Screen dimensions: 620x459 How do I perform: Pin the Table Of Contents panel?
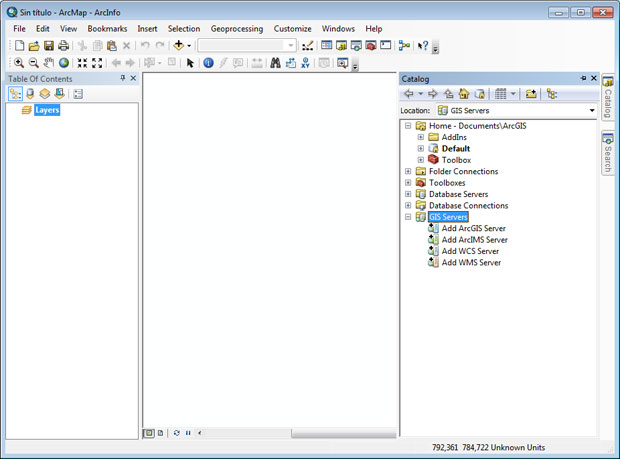123,78
